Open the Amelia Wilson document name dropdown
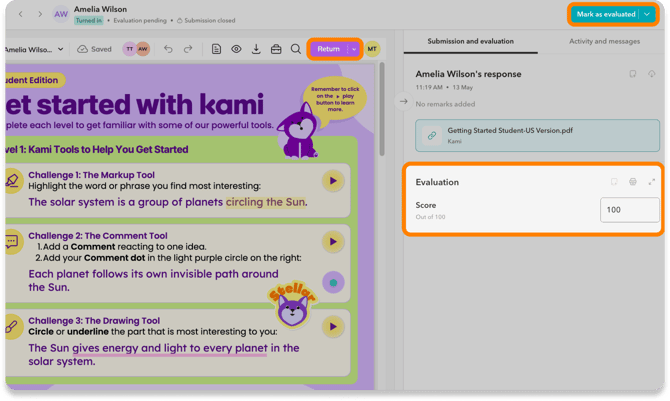The image size is (670, 401). click(60, 49)
